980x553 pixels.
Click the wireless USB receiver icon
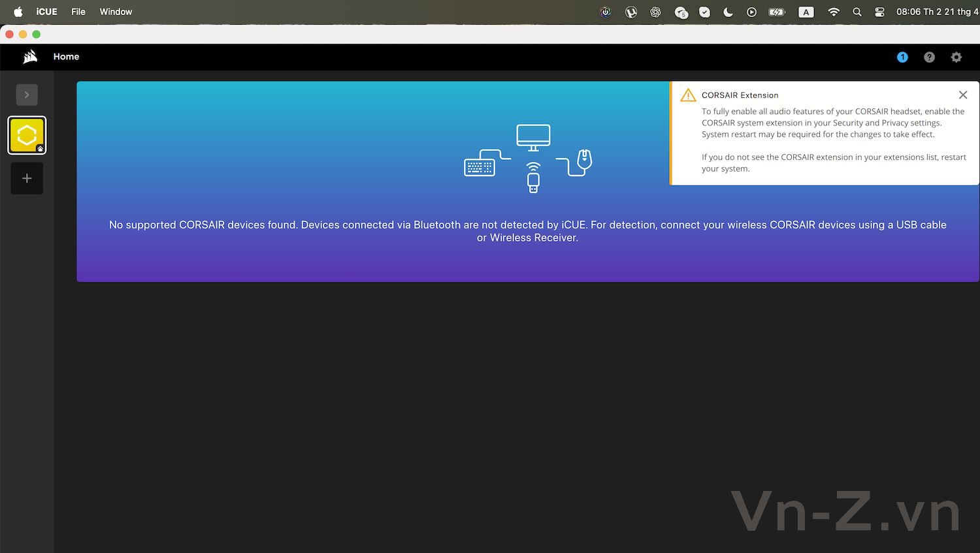533,179
